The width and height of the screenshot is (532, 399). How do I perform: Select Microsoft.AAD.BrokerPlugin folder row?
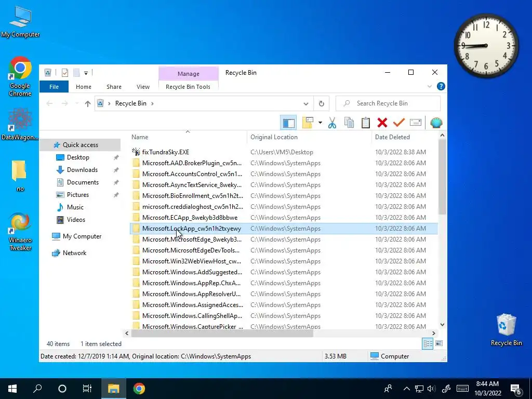coord(284,163)
